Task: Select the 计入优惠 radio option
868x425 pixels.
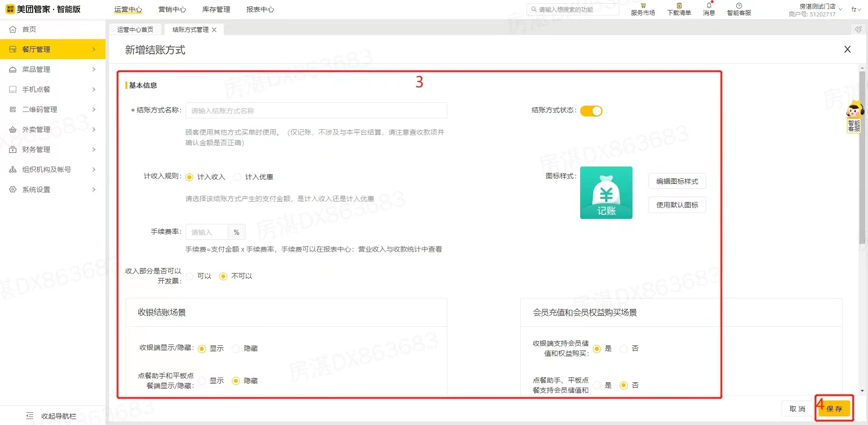Action: pyautogui.click(x=237, y=177)
